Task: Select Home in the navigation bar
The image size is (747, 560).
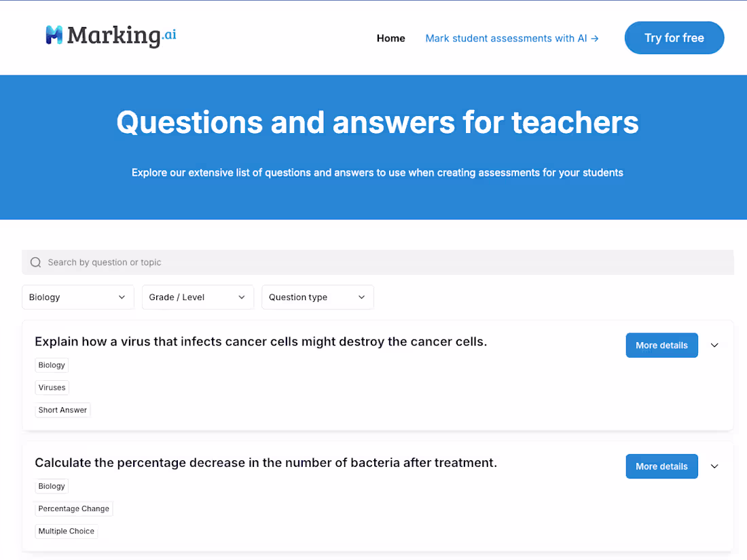Action: [x=390, y=38]
